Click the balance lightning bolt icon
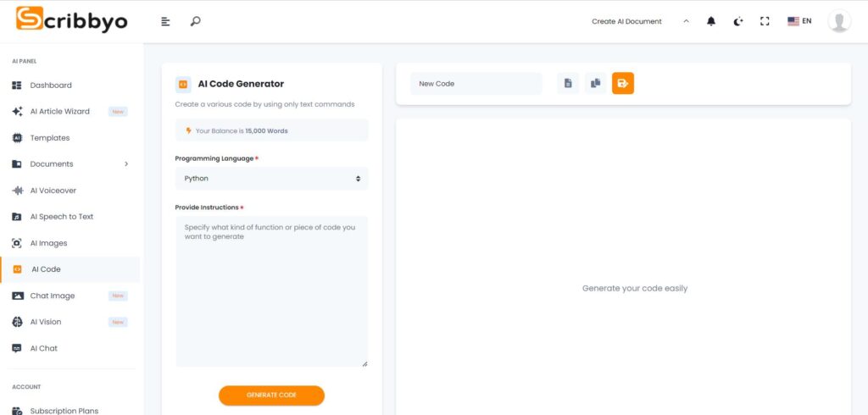The image size is (868, 415). tap(189, 130)
